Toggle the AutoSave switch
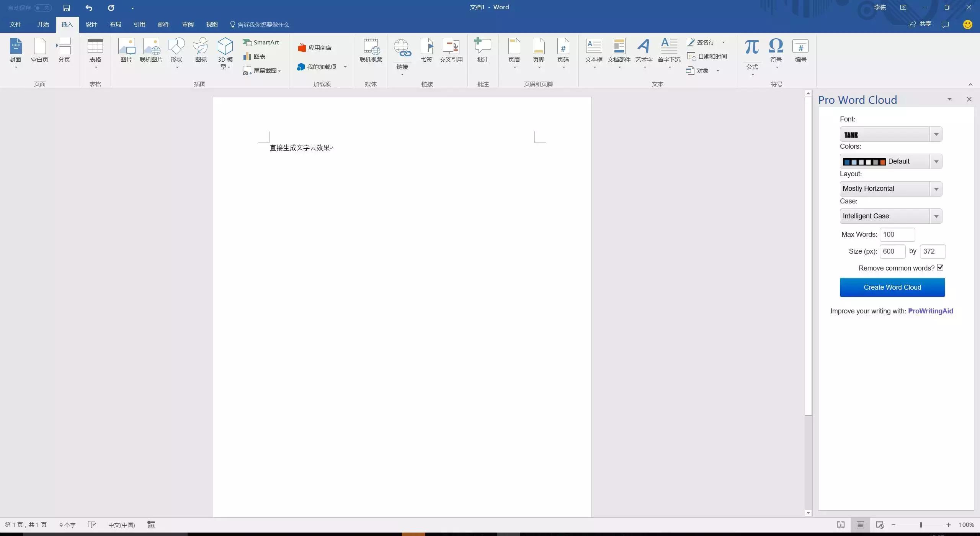 (x=42, y=8)
